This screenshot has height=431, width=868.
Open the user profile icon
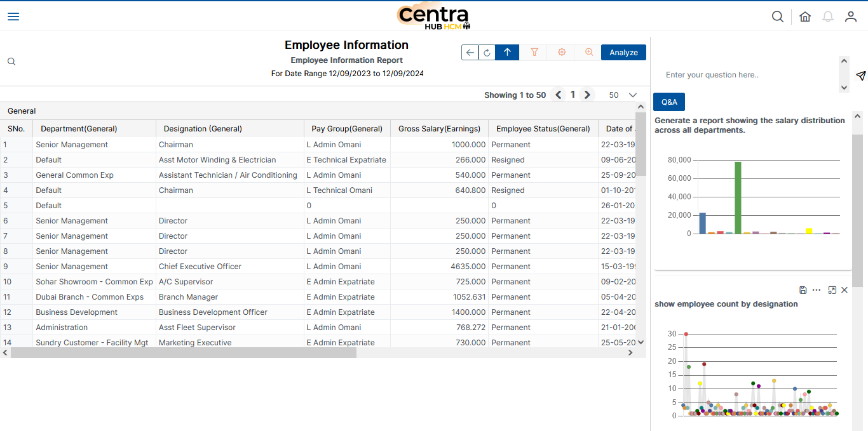(851, 17)
